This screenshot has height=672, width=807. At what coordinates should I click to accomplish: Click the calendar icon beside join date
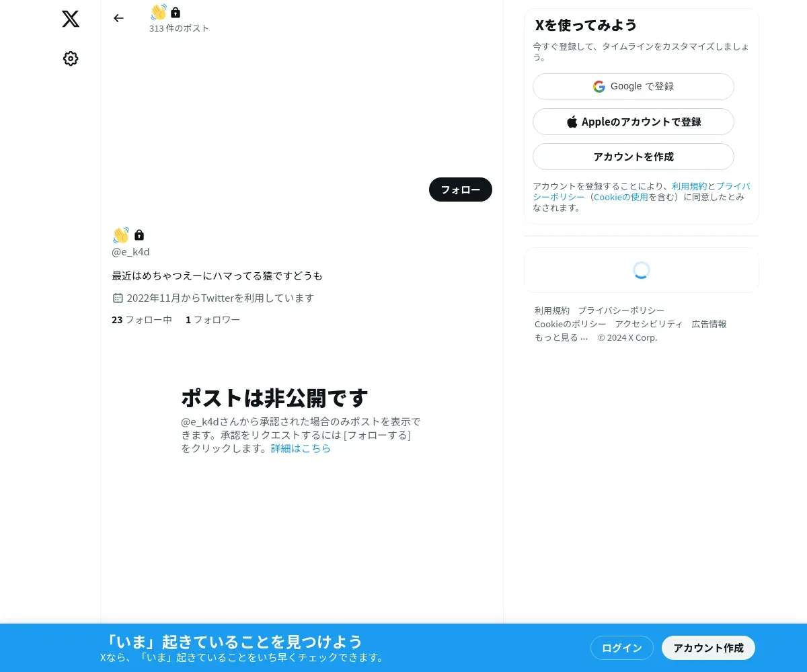(x=118, y=298)
